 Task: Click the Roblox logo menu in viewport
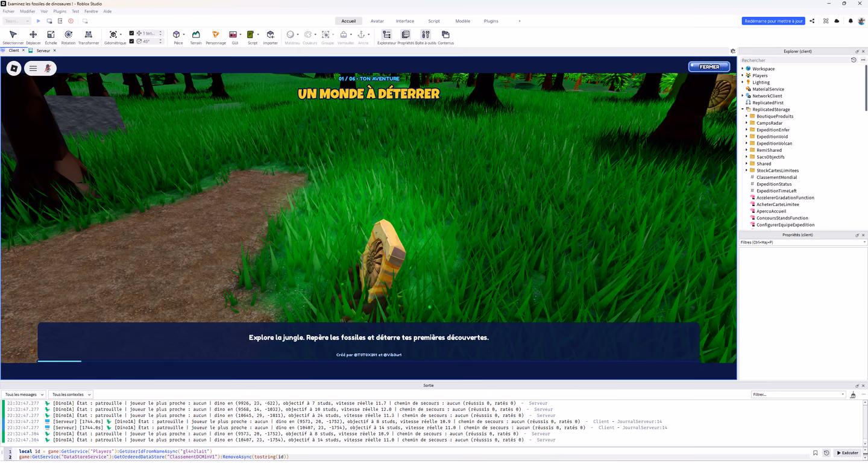(x=14, y=69)
